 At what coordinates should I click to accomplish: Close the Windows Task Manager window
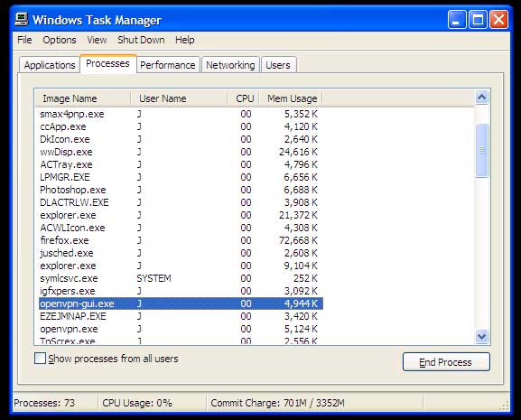point(498,19)
